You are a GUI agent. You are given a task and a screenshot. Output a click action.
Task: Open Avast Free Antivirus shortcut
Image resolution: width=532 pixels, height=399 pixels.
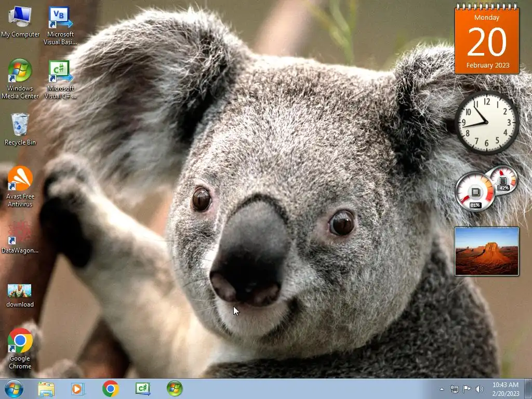click(x=20, y=187)
